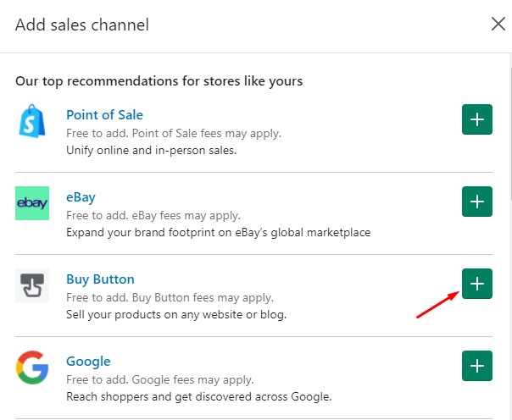512x420 pixels.
Task: Click the eBay logo icon
Action: (32, 203)
